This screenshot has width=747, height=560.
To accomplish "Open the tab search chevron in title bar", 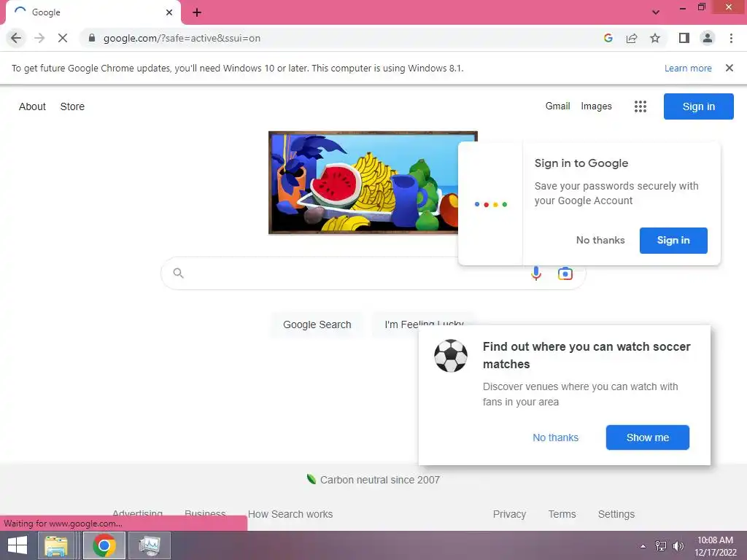I will click(656, 12).
